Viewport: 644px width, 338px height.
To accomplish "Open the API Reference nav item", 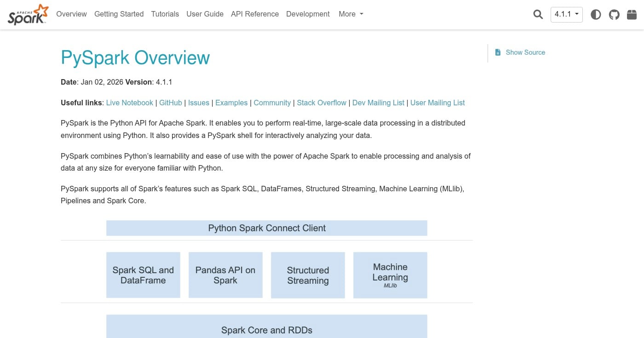I will coord(255,14).
